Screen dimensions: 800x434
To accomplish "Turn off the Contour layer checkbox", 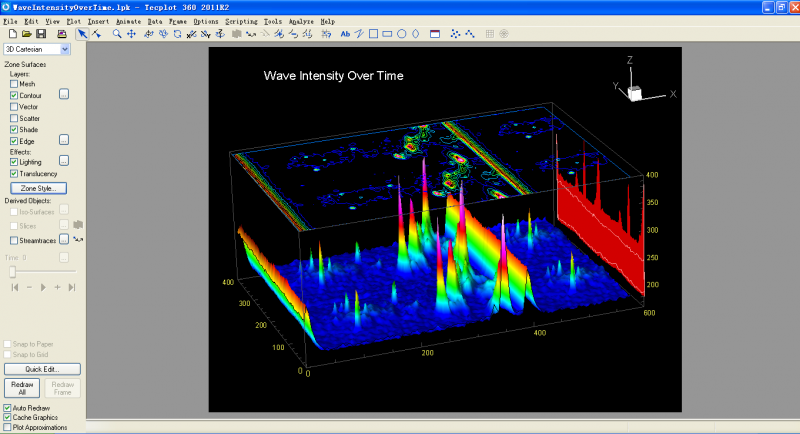I will [x=14, y=95].
